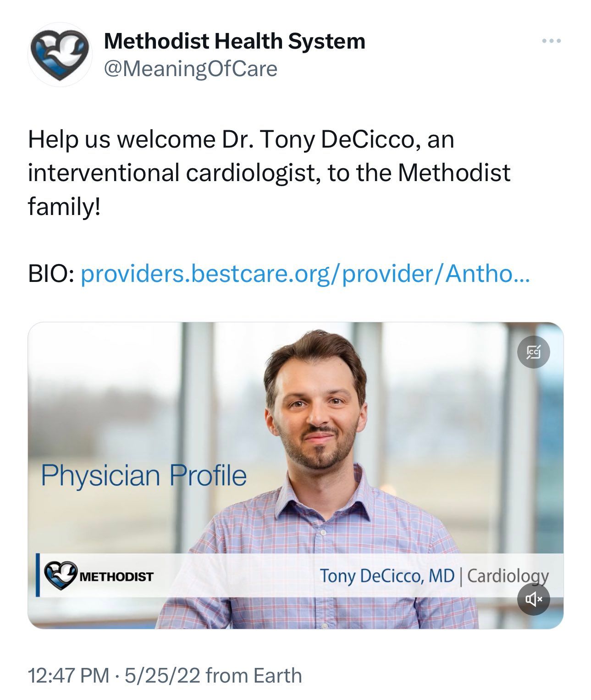Screen dimensions: 591x700
Task: Select the "from Earth" location text
Action: click(x=254, y=675)
